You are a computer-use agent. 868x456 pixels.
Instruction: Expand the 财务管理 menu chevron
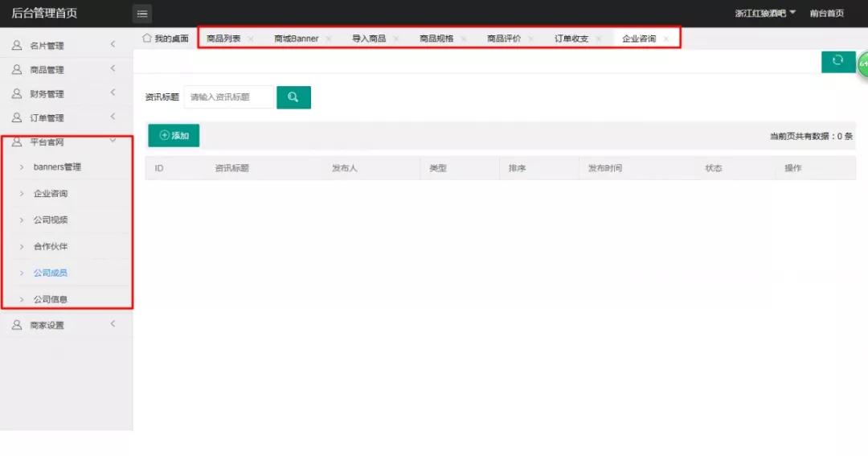pyautogui.click(x=113, y=92)
